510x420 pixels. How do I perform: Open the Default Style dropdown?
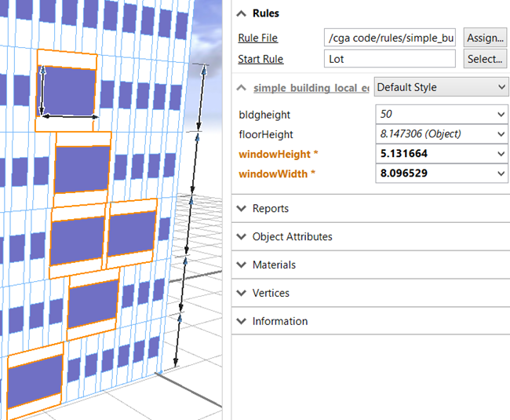(441, 87)
